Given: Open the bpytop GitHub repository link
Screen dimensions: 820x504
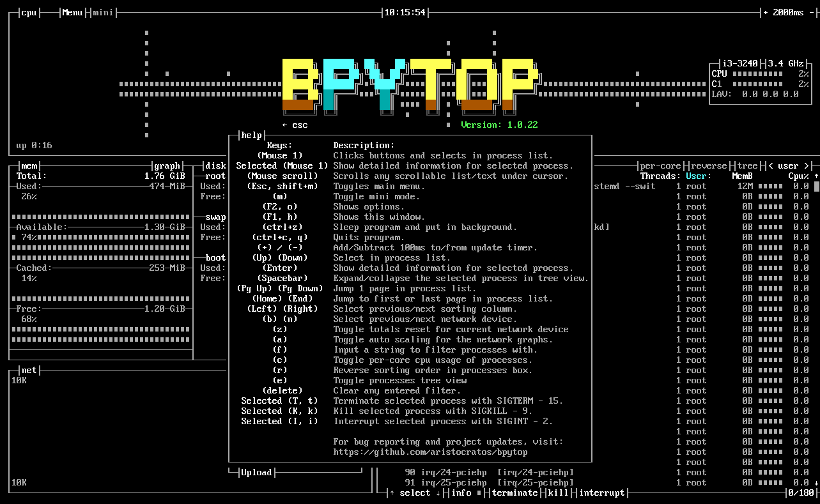Looking at the screenshot, I should pos(429,452).
